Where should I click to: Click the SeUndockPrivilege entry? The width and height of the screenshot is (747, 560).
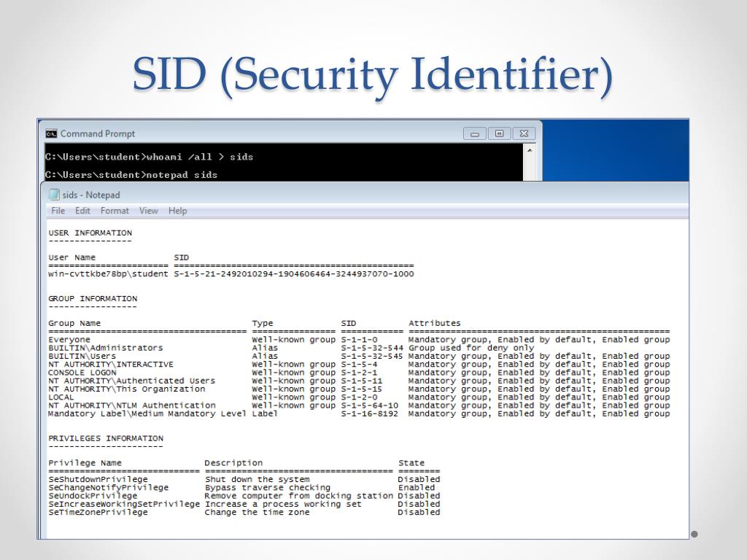coord(93,496)
